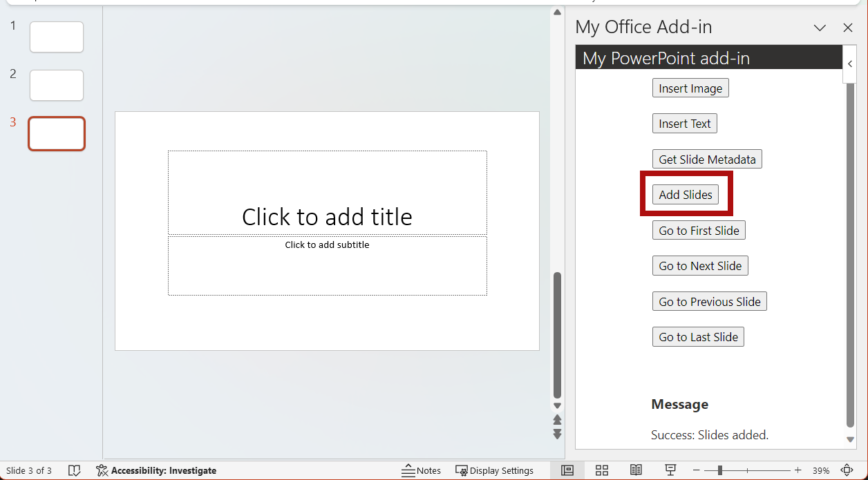Open Slide Sorter view

point(601,470)
